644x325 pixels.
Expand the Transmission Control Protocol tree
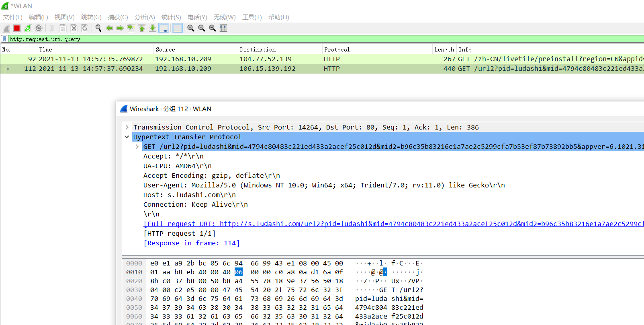(x=127, y=127)
